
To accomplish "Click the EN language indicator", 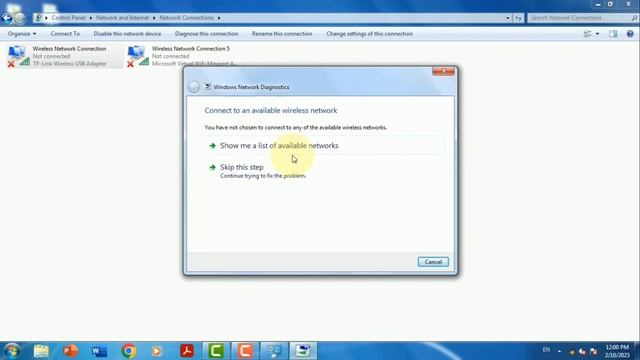I will [546, 350].
